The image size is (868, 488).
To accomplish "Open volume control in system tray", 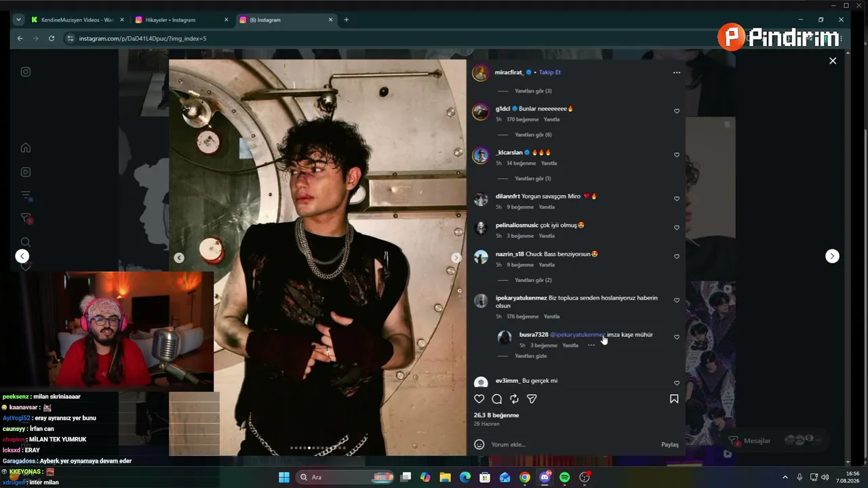I will (x=825, y=477).
